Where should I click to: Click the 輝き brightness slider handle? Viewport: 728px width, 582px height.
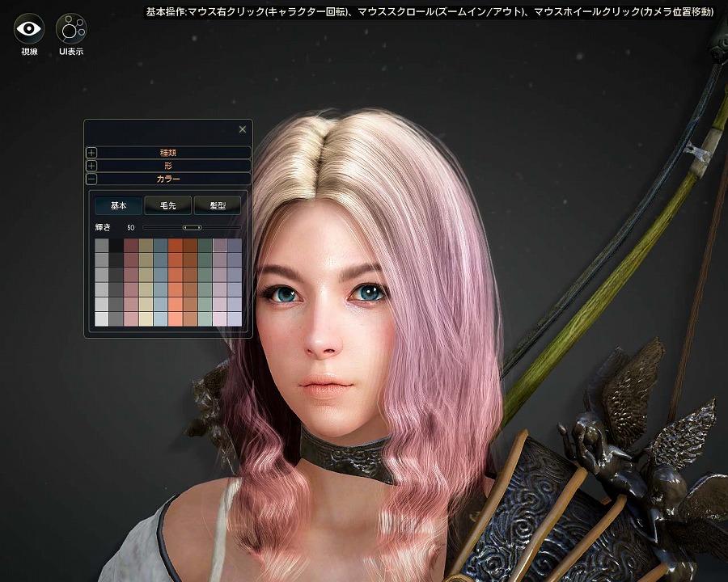coord(192,227)
